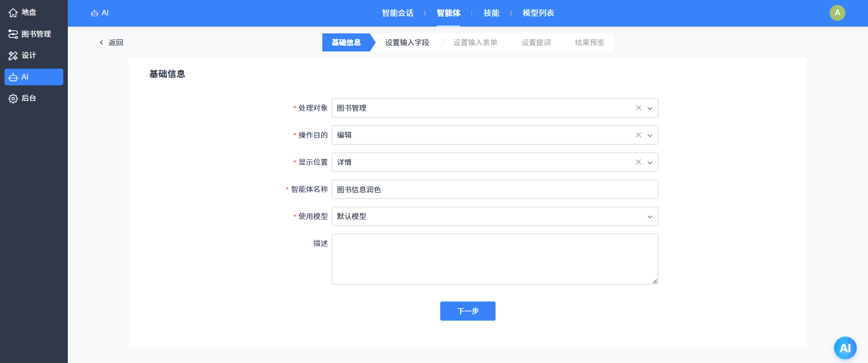868x363 pixels.
Task: Switch to the 技能 tab
Action: pyautogui.click(x=491, y=13)
